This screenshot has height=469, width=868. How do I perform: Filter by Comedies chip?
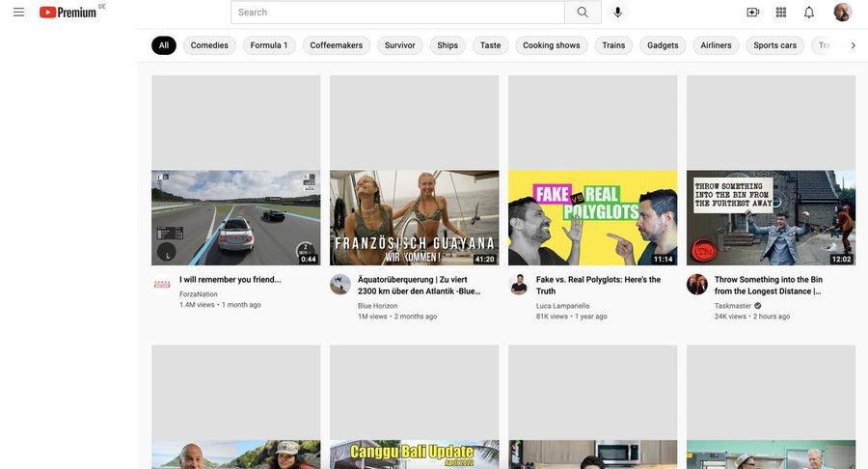(x=209, y=45)
